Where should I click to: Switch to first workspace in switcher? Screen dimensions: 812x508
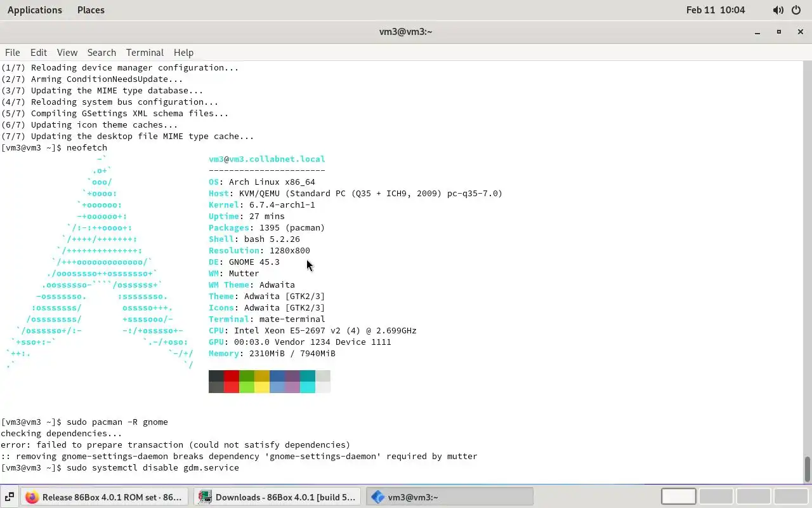678,497
